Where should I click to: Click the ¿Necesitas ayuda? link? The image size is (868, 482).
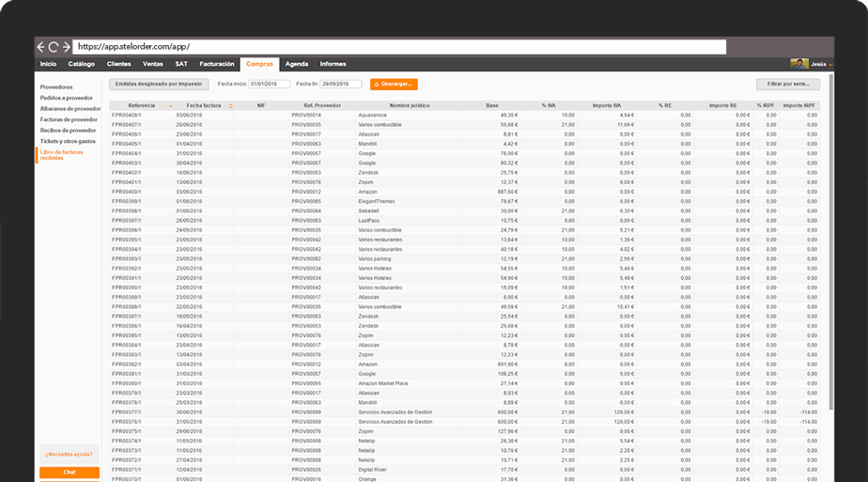coord(70,455)
